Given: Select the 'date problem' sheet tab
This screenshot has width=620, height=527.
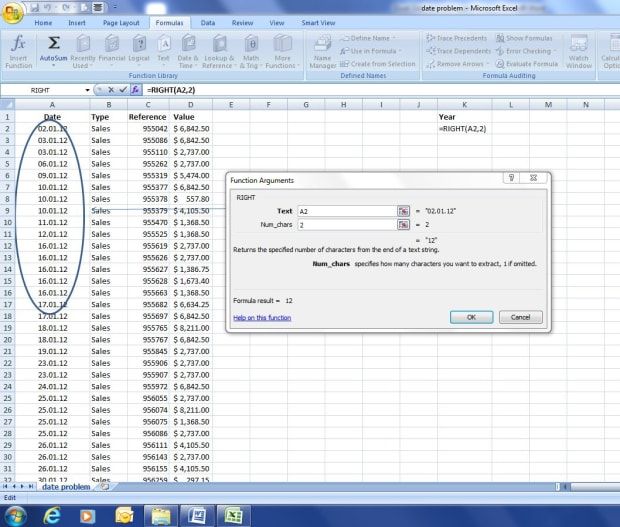Looking at the screenshot, I should point(66,487).
